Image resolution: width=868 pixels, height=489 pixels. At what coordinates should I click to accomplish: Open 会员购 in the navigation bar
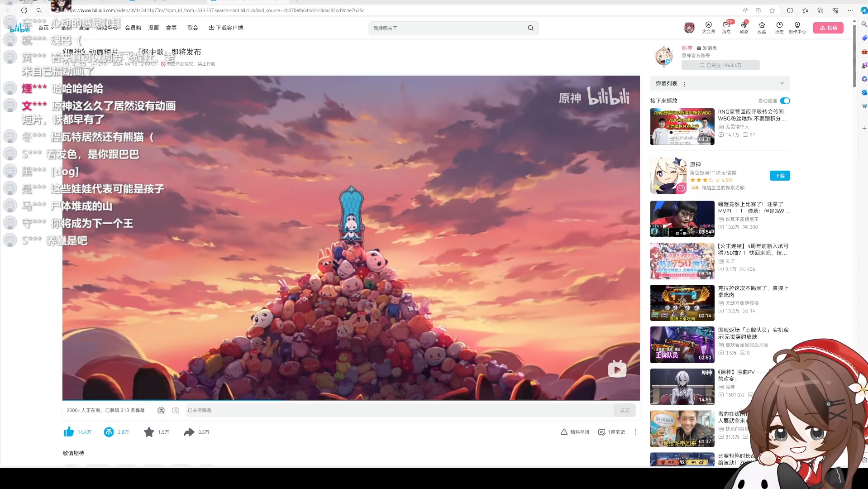(x=133, y=28)
